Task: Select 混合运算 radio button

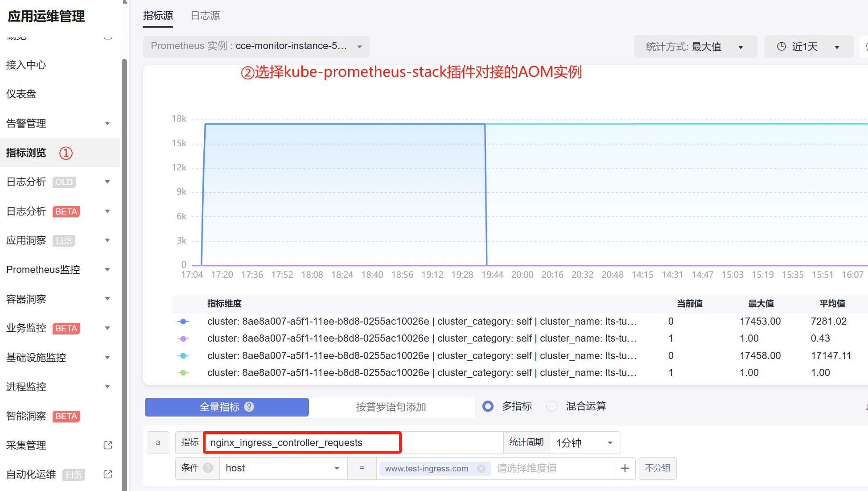Action: click(x=552, y=406)
